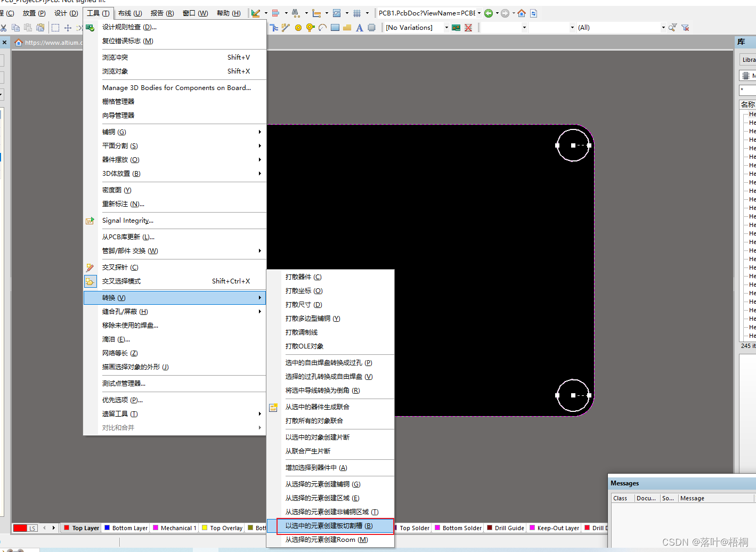Viewport: 756px width, 552px height.
Task: Click the red X variation icon
Action: [468, 28]
